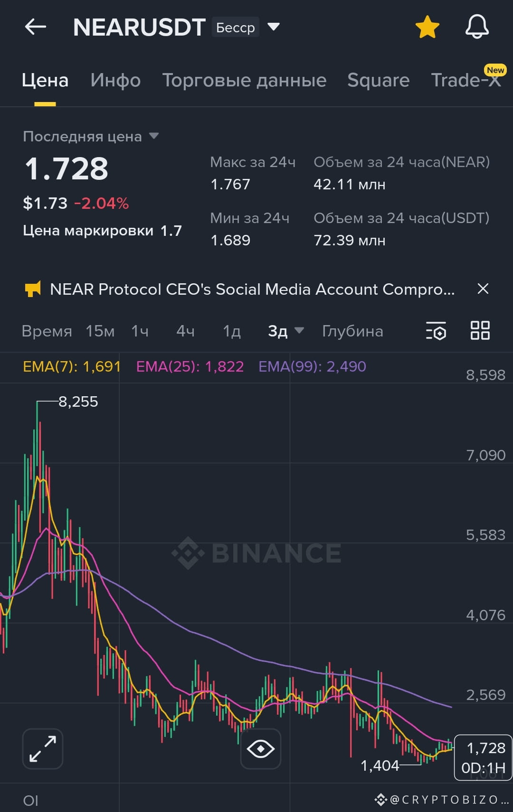
Task: Toggle chart visibility with the eye icon
Action: pyautogui.click(x=260, y=749)
